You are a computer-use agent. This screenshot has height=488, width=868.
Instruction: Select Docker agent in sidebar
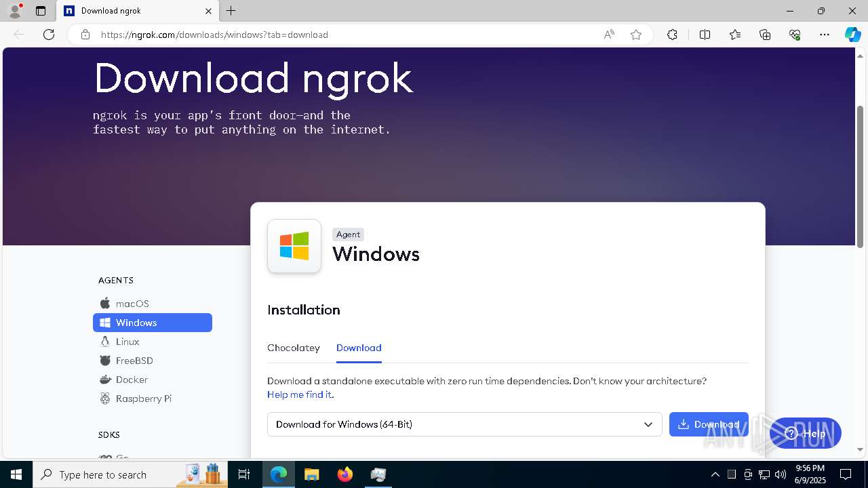click(x=153, y=380)
